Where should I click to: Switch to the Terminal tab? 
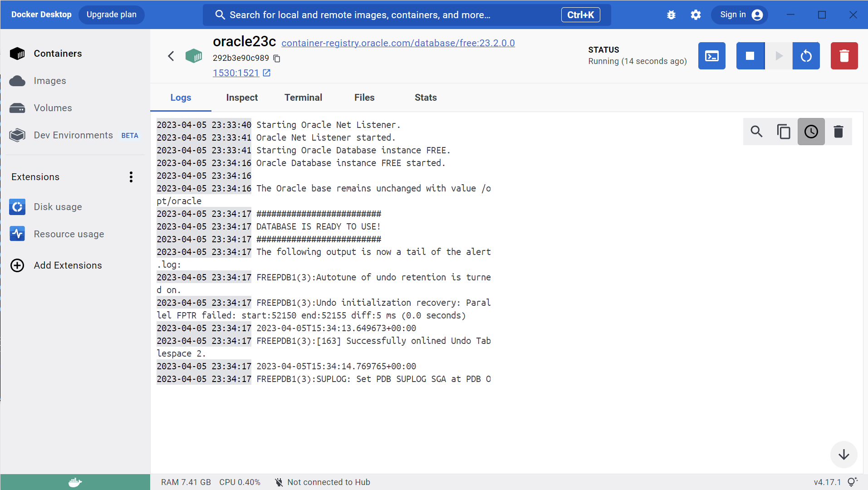[303, 98]
